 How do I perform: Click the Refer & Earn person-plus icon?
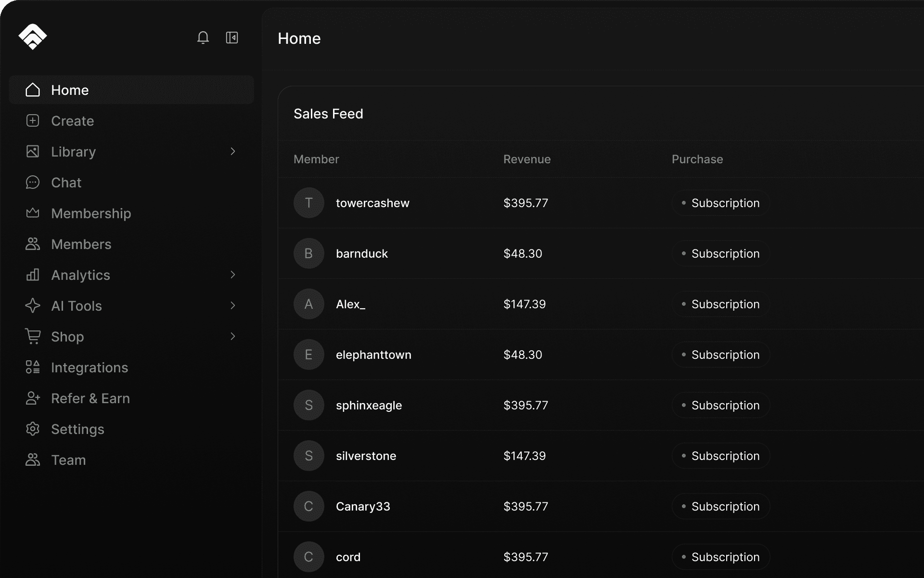click(33, 398)
